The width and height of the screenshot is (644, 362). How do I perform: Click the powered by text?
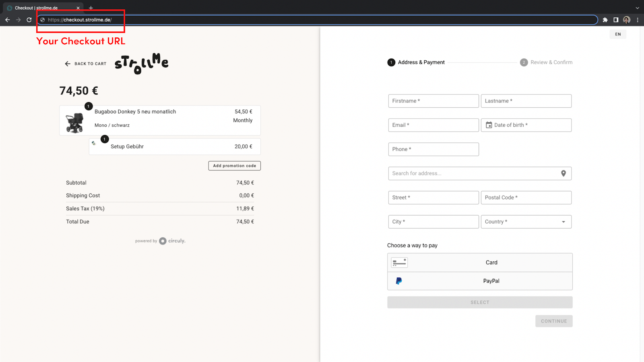(146, 241)
